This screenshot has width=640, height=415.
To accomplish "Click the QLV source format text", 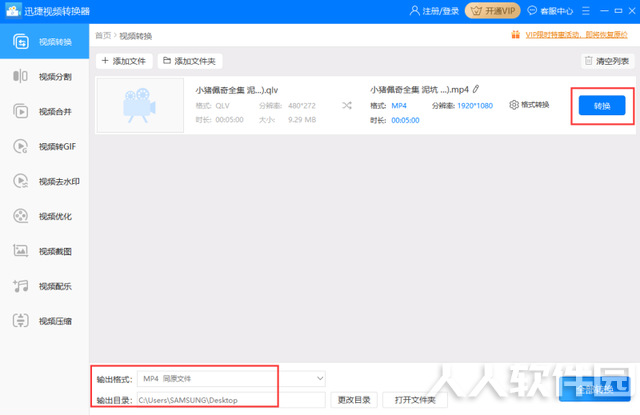I will click(222, 106).
